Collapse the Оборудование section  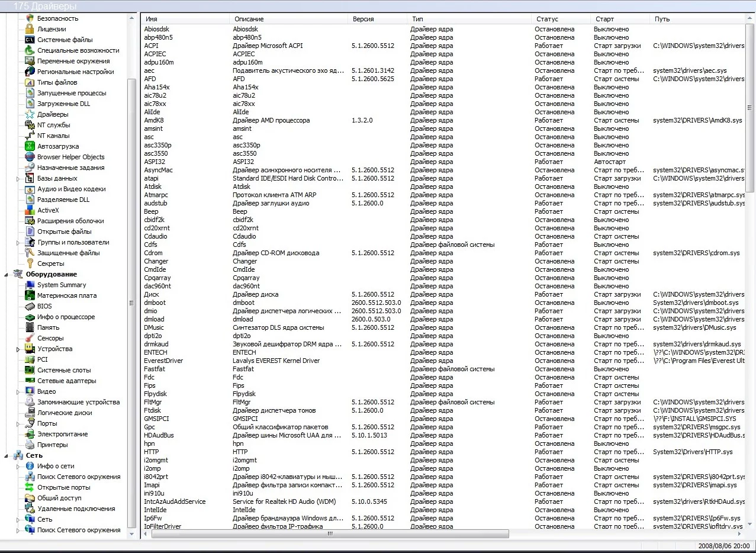click(x=7, y=275)
